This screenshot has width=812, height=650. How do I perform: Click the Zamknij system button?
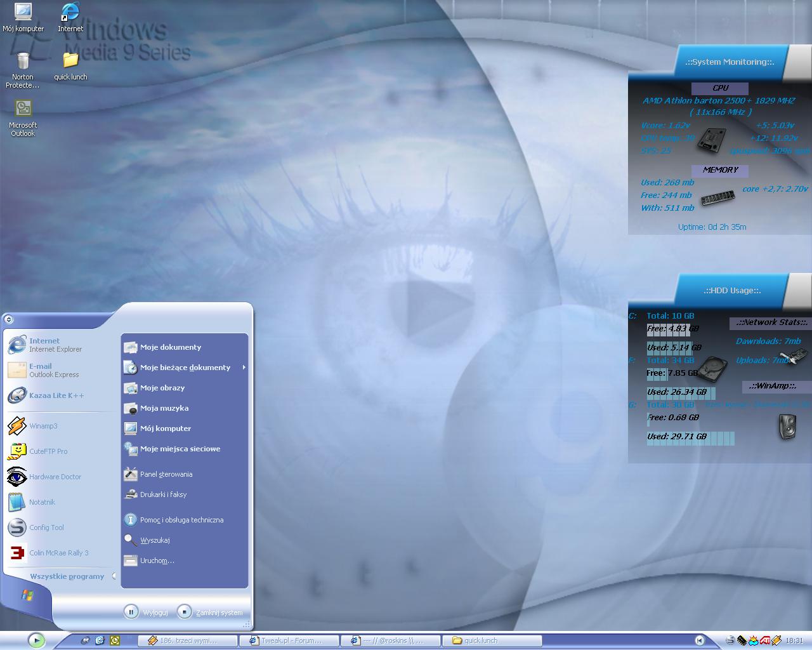210,612
